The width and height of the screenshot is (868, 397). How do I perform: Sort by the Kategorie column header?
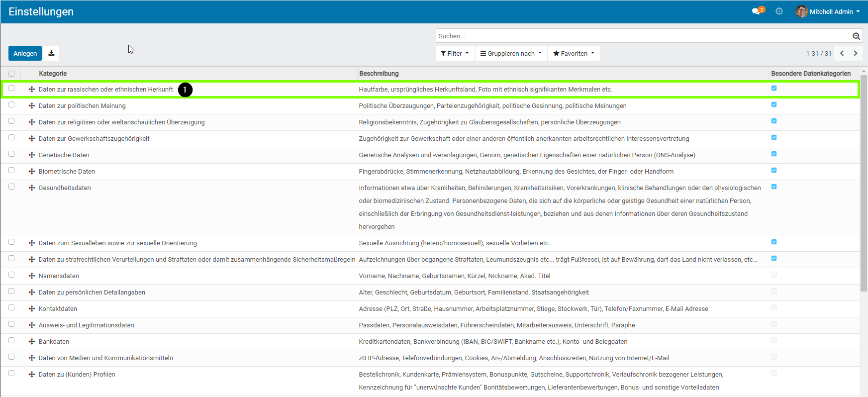click(x=53, y=74)
